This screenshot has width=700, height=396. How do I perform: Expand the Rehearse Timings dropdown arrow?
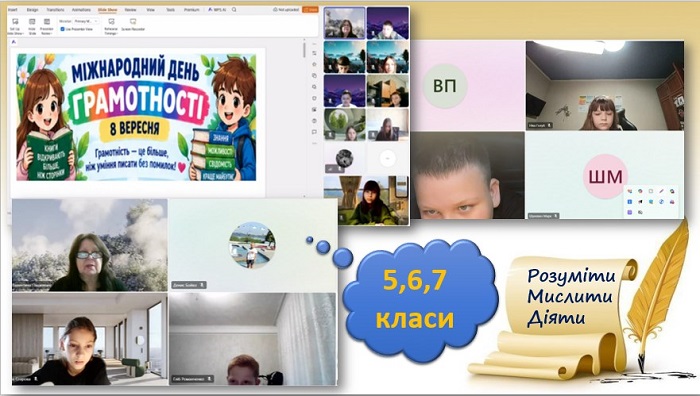tap(117, 33)
